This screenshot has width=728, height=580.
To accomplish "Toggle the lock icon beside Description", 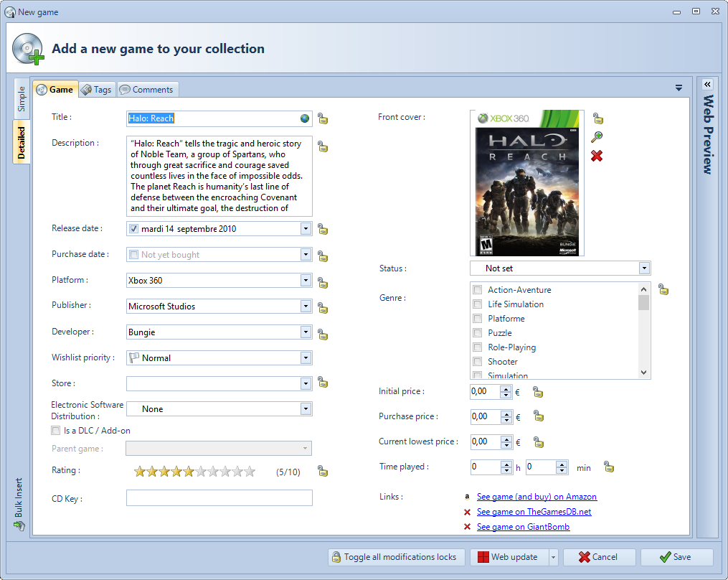I will tap(323, 146).
